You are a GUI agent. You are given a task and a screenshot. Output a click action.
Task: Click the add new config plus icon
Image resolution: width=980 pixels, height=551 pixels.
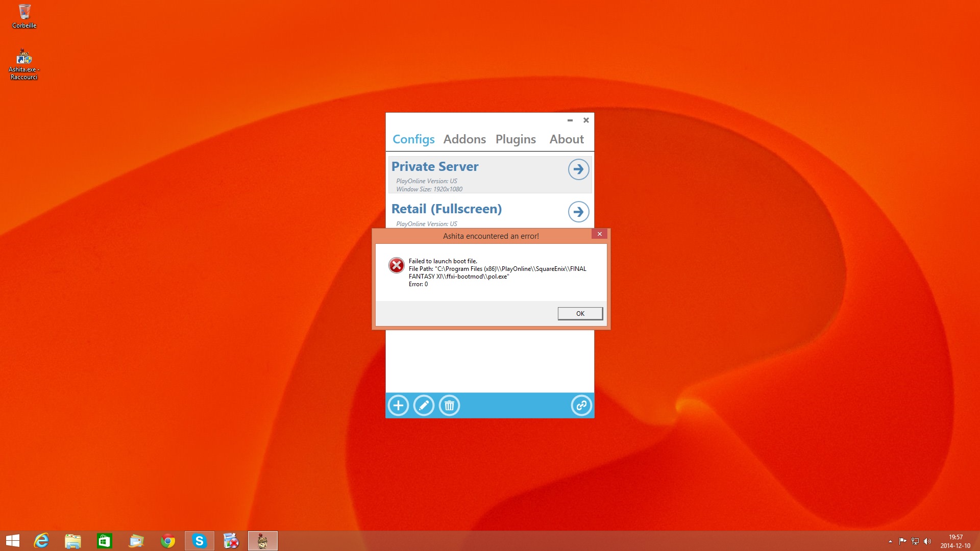(x=398, y=406)
